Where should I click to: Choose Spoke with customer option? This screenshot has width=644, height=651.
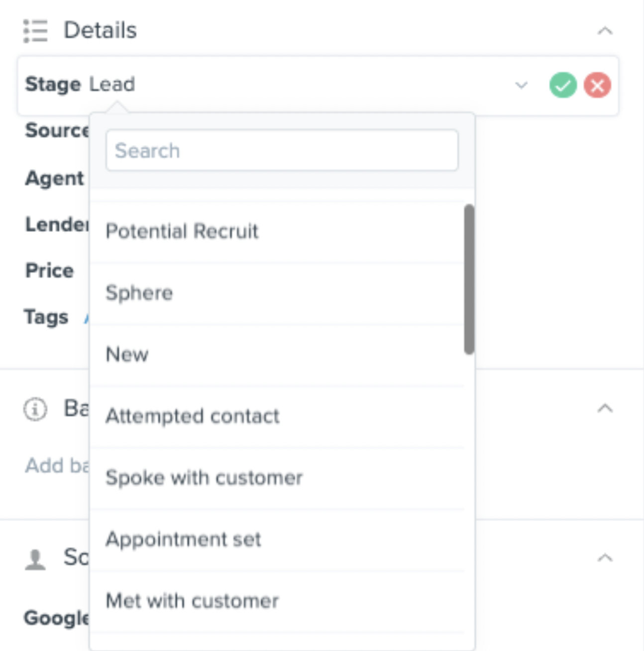pos(277,478)
